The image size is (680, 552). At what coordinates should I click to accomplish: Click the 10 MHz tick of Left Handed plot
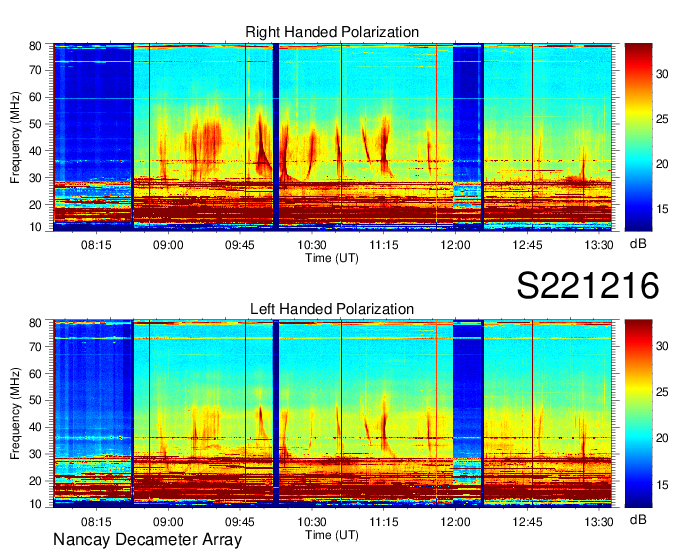coord(35,504)
